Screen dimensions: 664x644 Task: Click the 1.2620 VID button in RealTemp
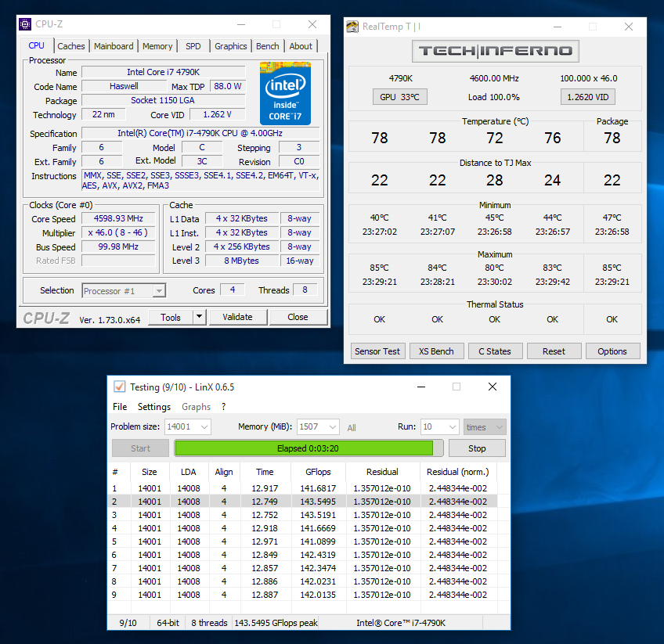pos(588,97)
